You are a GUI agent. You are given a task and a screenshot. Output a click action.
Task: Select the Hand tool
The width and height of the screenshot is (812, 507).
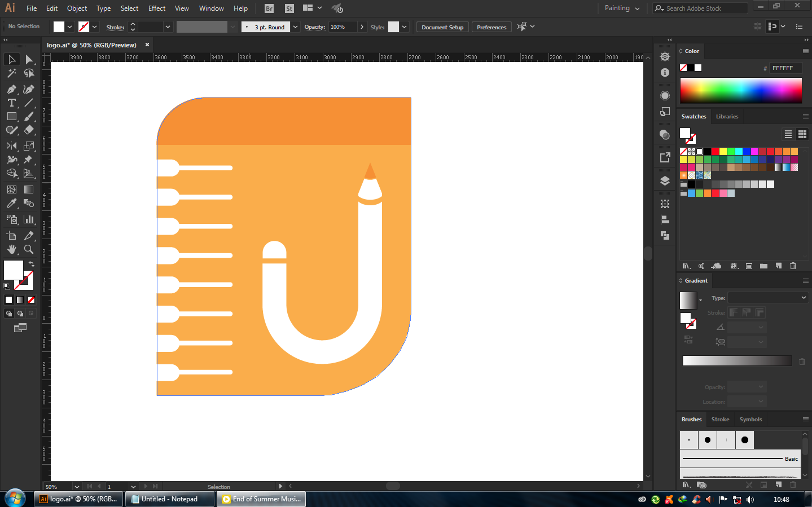coord(11,249)
